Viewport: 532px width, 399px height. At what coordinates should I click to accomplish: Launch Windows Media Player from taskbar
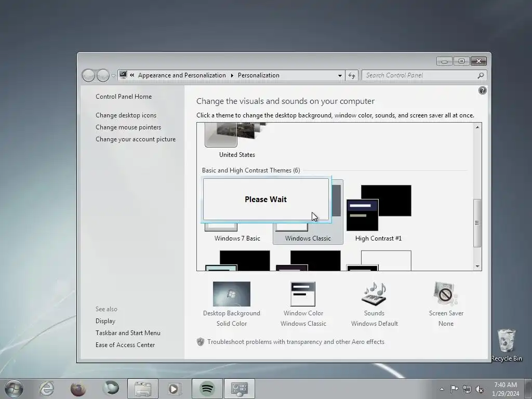[x=175, y=389]
